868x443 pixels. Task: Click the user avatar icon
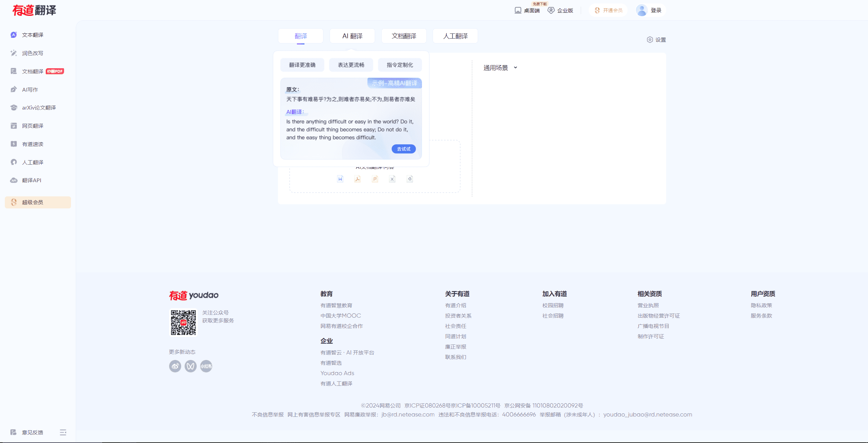pyautogui.click(x=642, y=10)
